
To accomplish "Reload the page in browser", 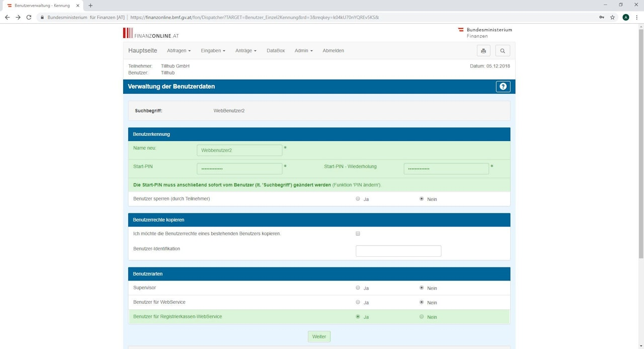I will click(29, 17).
